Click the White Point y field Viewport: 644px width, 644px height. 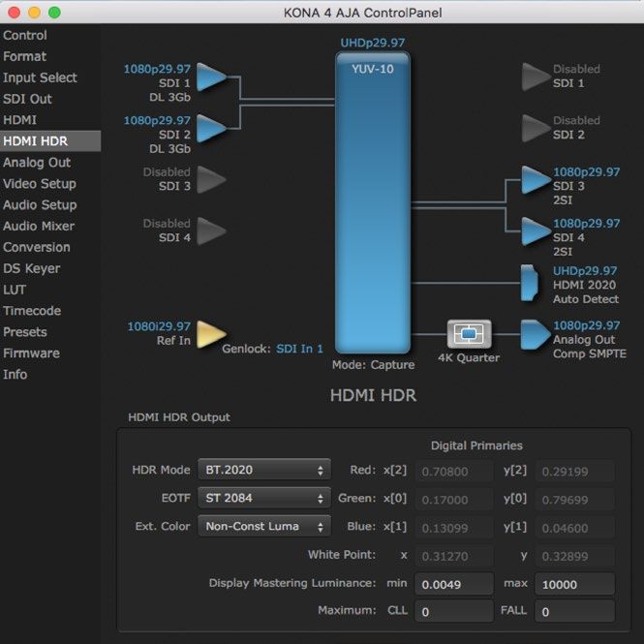pos(574,556)
